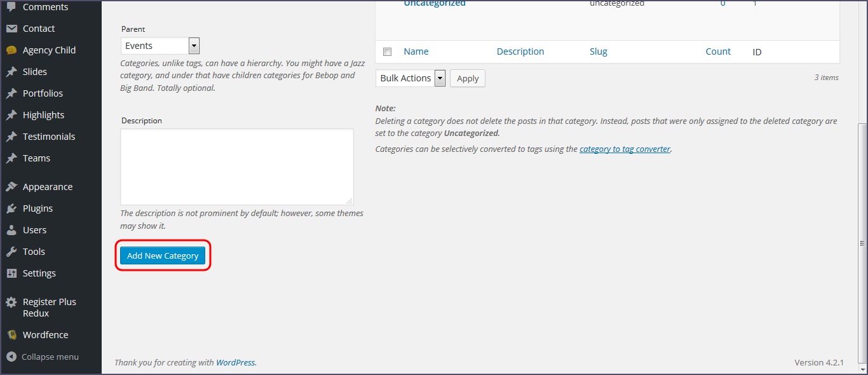Click the Users person icon
The width and height of the screenshot is (868, 375).
(11, 230)
